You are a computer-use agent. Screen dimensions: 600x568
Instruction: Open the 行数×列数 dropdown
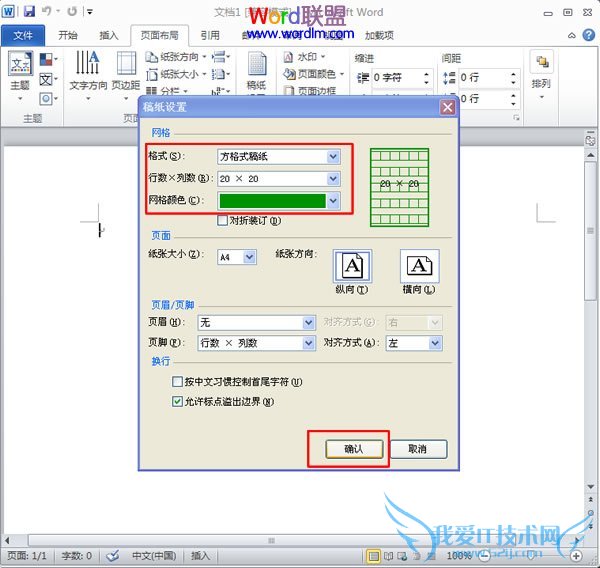click(x=333, y=178)
